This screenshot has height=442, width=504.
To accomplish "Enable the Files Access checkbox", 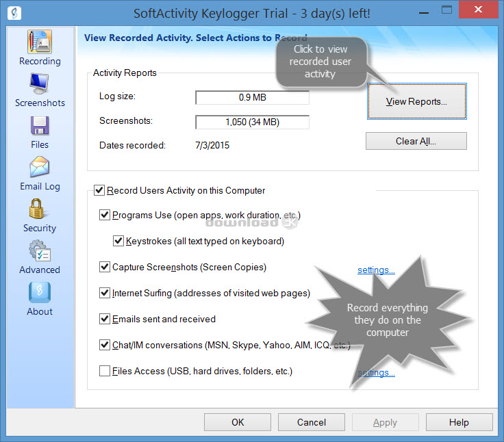I will (x=105, y=372).
